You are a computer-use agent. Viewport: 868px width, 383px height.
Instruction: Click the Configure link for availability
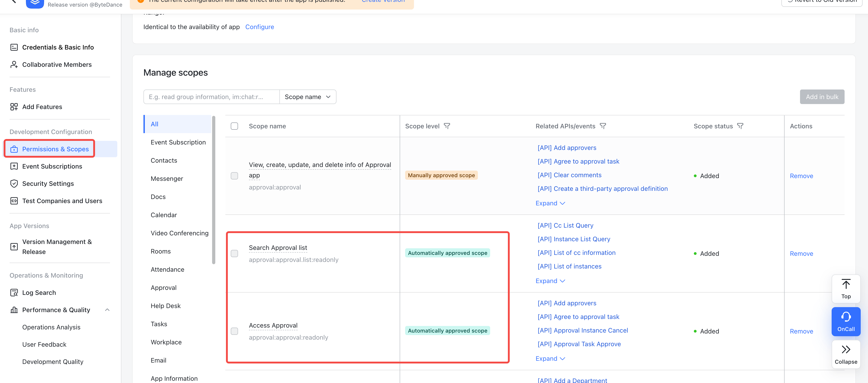click(x=259, y=27)
